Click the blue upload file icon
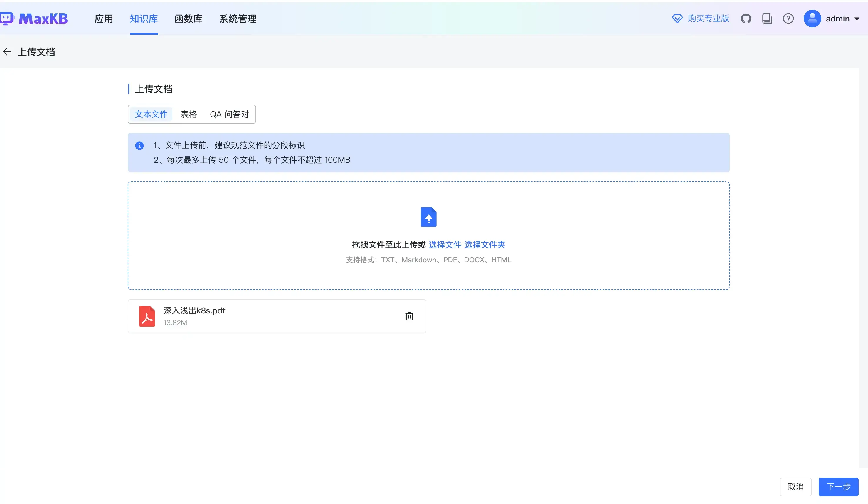Viewport: 868px width, 504px height. pyautogui.click(x=428, y=217)
